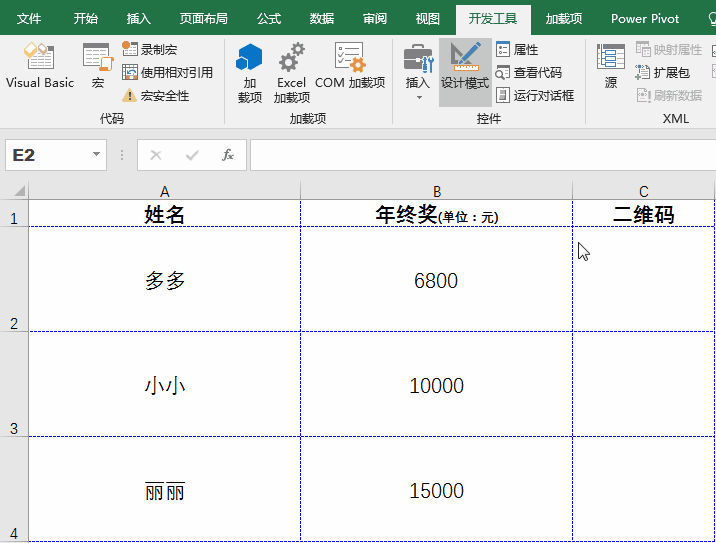
Task: Switch to the 插入 ribbon tab
Action: pos(138,19)
